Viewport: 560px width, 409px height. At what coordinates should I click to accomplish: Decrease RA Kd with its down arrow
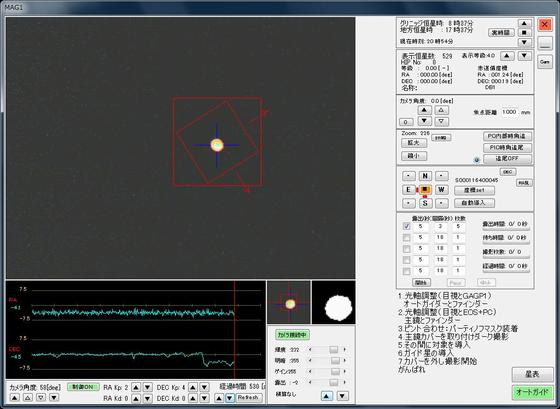pyautogui.click(x=147, y=398)
